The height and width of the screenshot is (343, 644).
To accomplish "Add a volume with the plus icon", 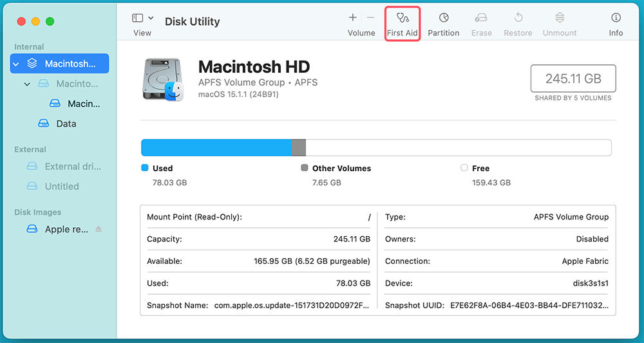I will (353, 17).
